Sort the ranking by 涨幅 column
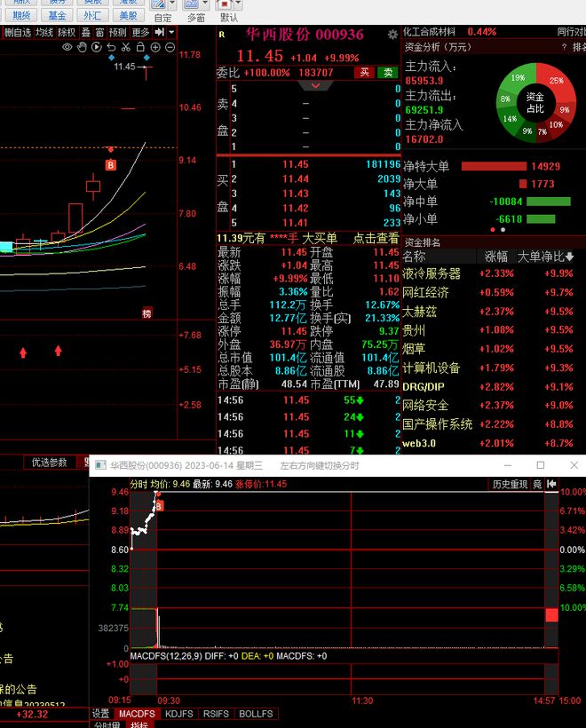 (x=496, y=257)
